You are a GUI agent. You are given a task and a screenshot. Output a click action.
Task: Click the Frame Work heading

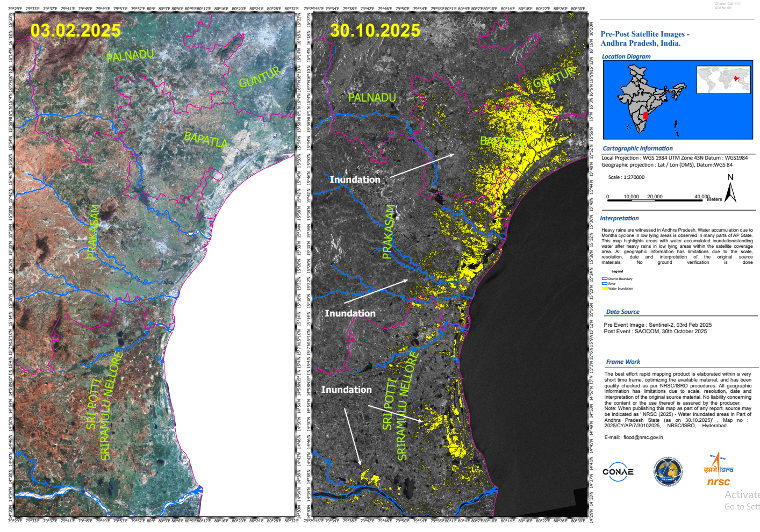[x=623, y=362]
